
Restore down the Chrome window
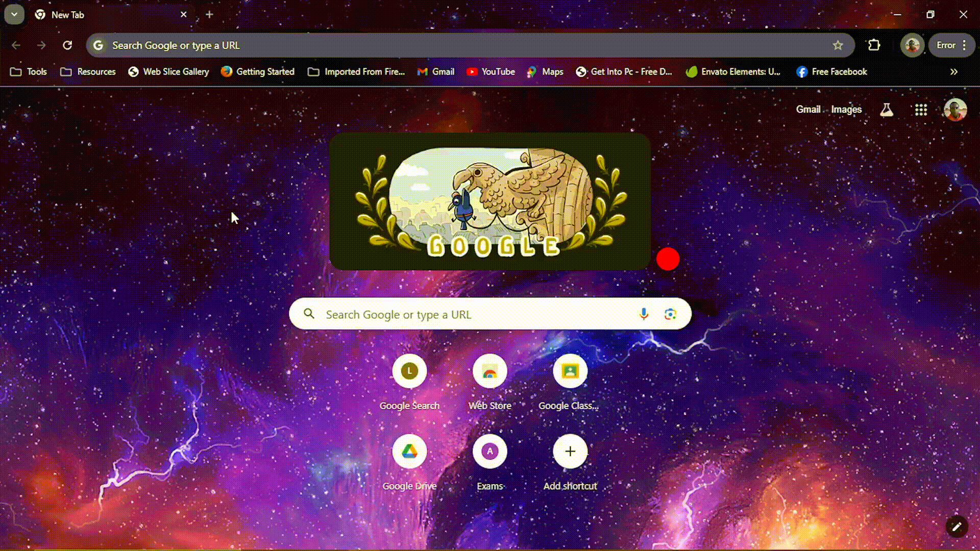(930, 14)
